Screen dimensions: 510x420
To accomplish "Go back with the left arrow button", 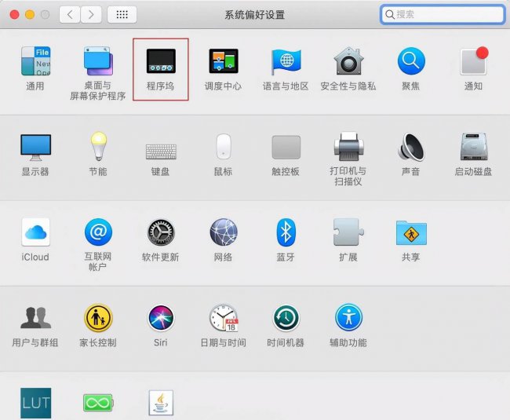I will (70, 14).
